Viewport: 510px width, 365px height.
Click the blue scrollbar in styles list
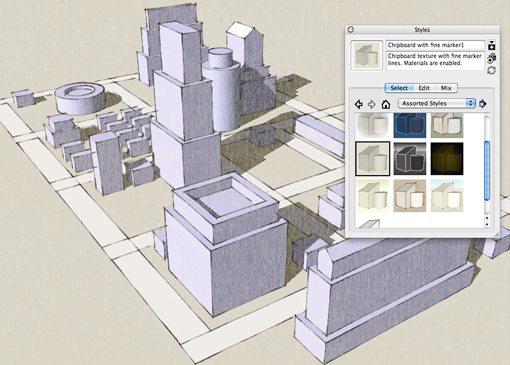[x=487, y=170]
